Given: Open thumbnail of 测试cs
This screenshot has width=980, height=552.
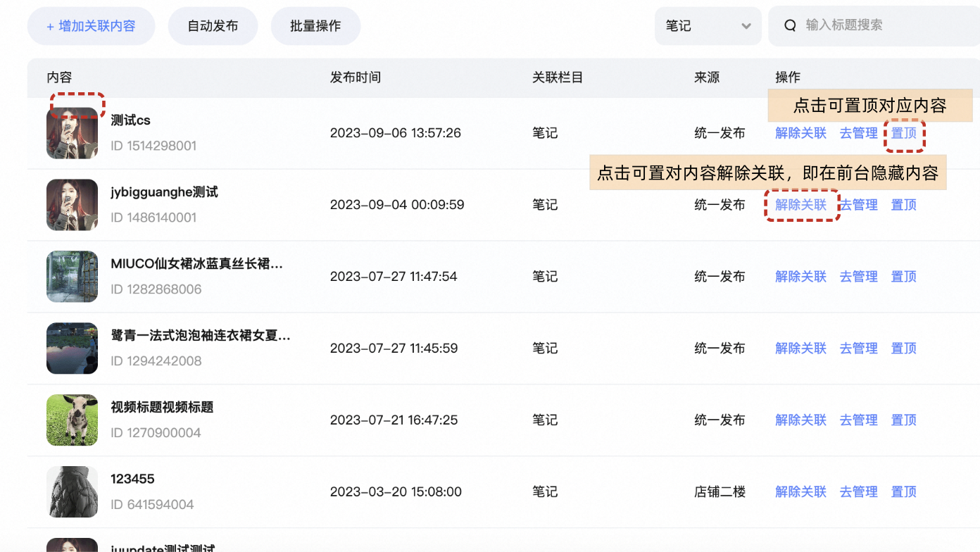Looking at the screenshot, I should coord(72,133).
